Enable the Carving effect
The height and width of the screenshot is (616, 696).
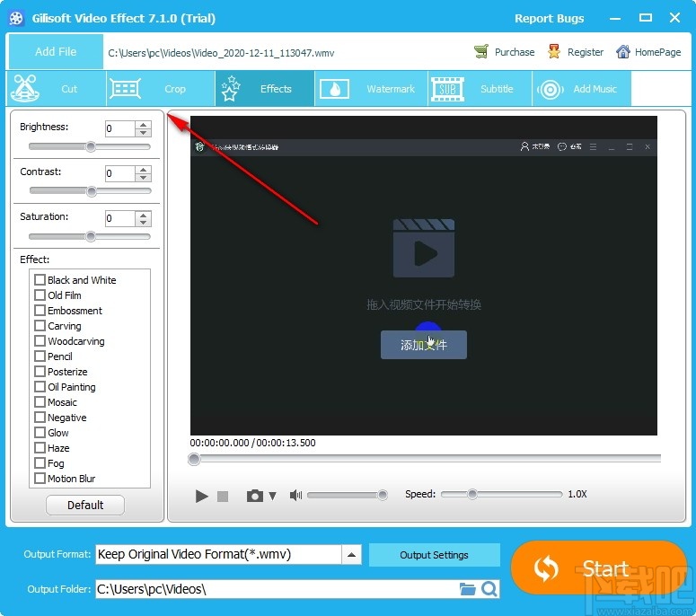point(40,326)
